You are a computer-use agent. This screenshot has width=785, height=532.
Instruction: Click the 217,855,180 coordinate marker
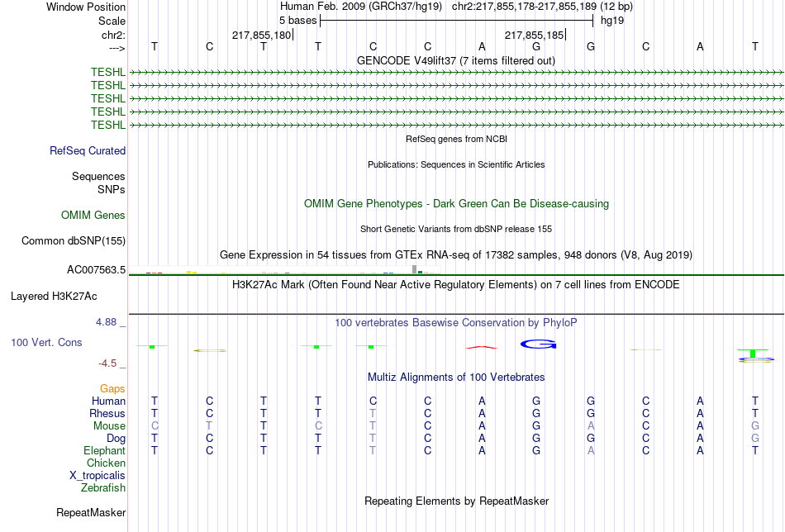[261, 35]
